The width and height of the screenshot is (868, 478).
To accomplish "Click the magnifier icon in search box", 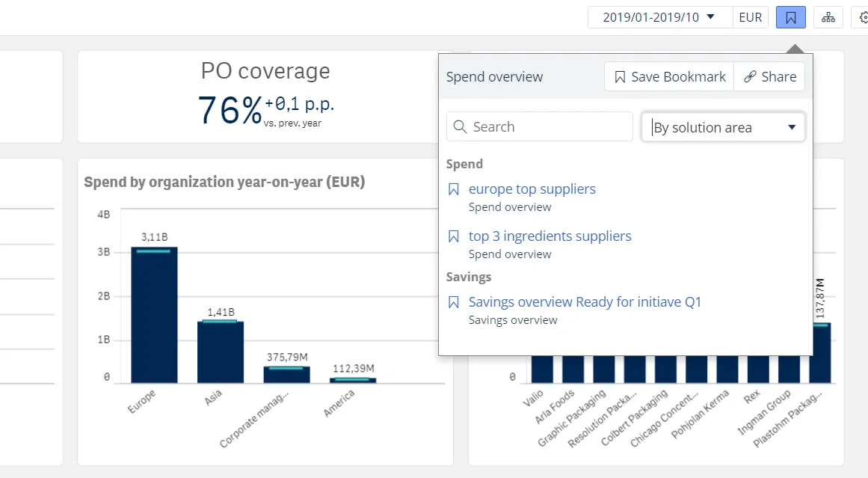I will [461, 127].
